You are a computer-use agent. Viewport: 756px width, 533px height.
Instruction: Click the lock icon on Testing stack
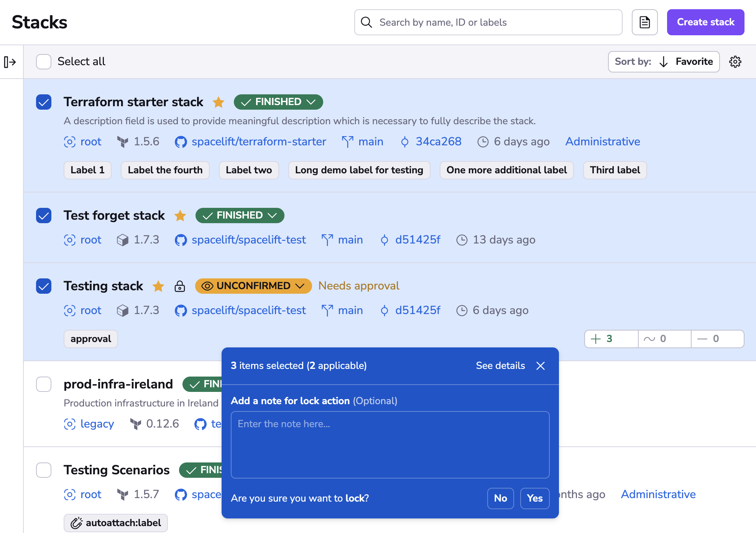click(x=179, y=286)
